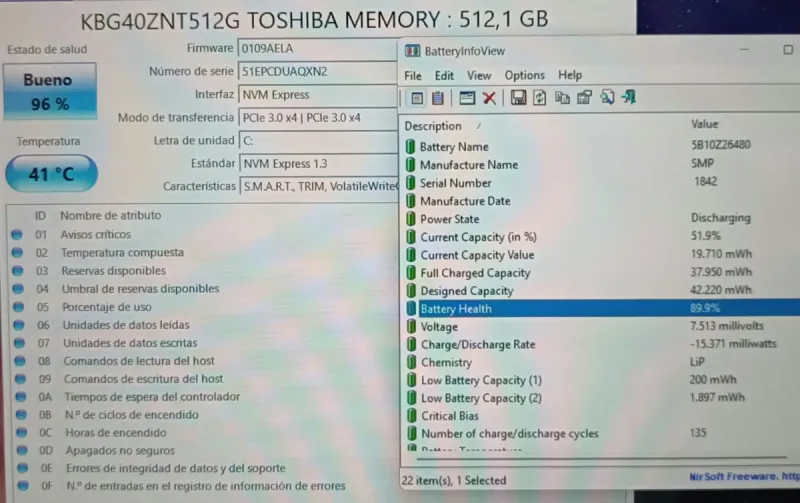Click the battery icon beside Chemistry
The width and height of the screenshot is (800, 503).
tap(411, 362)
